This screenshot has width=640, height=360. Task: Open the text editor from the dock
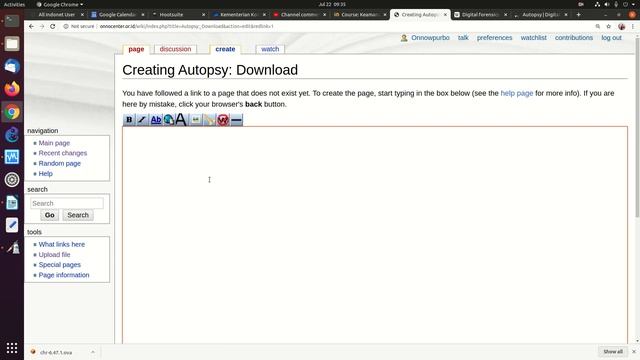click(12, 225)
